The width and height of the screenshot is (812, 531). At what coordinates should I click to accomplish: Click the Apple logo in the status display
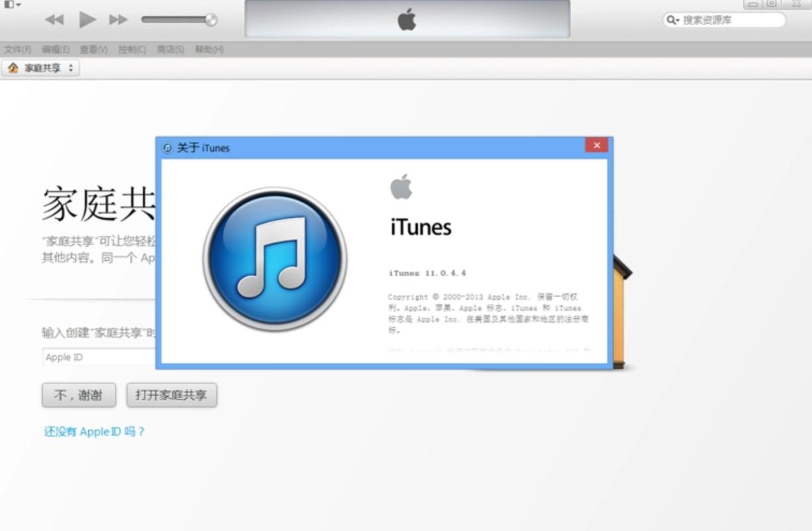407,19
